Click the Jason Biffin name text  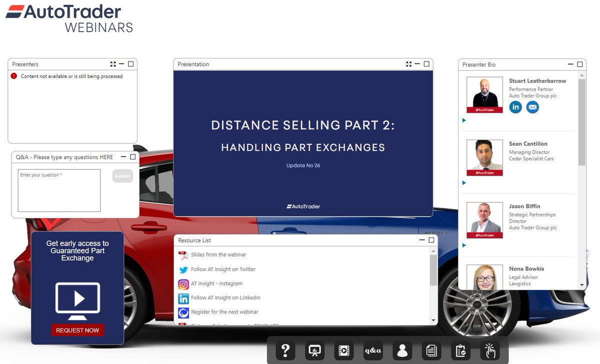click(524, 206)
